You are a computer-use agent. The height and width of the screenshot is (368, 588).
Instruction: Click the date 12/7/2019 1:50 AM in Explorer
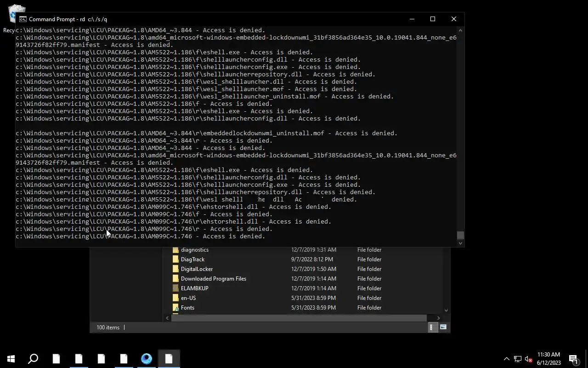coord(314,269)
